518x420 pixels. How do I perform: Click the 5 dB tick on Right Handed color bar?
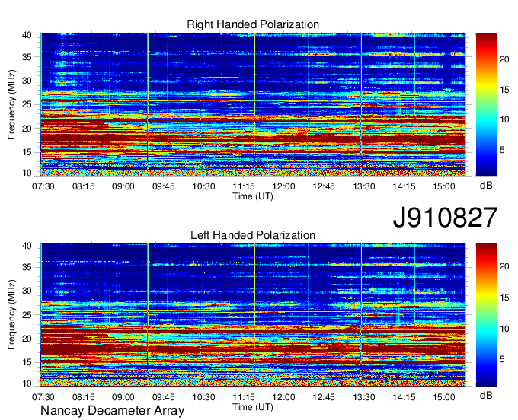click(502, 150)
